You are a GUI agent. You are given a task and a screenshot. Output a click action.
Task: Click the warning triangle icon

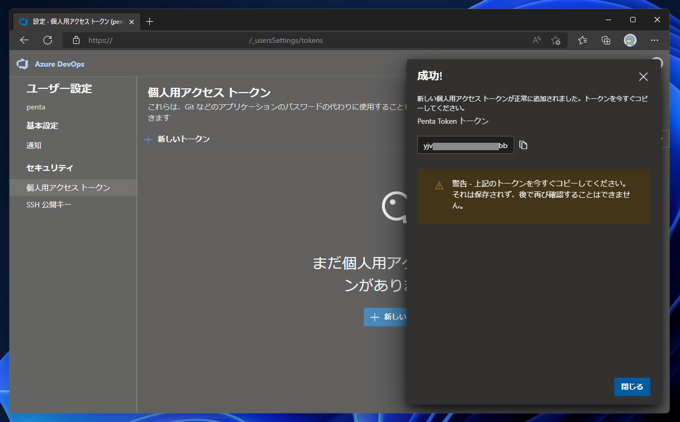pyautogui.click(x=439, y=186)
